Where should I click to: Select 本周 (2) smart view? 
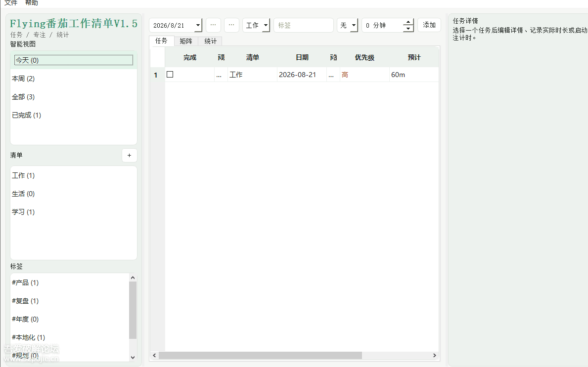pos(74,79)
